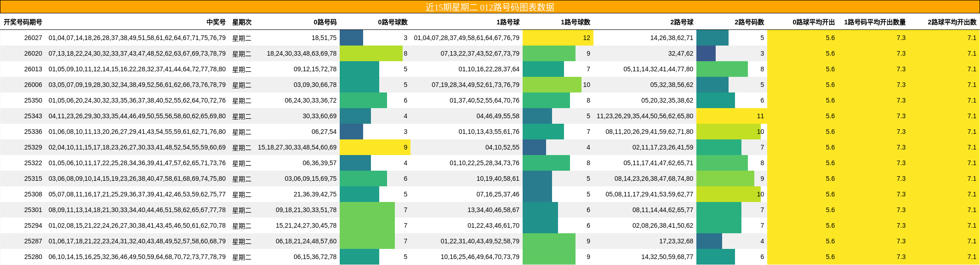
Task: Click the yellow 0路号球数 bar showing 9
Action: tap(375, 147)
